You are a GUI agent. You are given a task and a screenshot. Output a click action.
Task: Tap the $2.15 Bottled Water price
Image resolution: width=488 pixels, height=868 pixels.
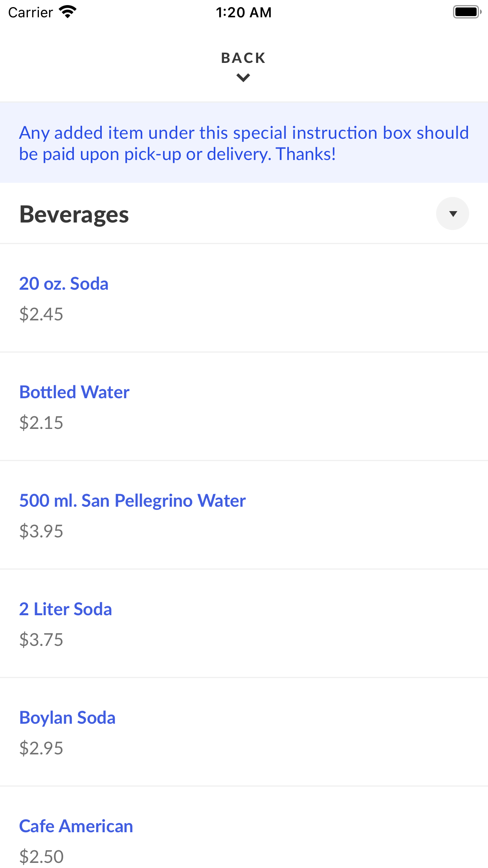(x=41, y=423)
